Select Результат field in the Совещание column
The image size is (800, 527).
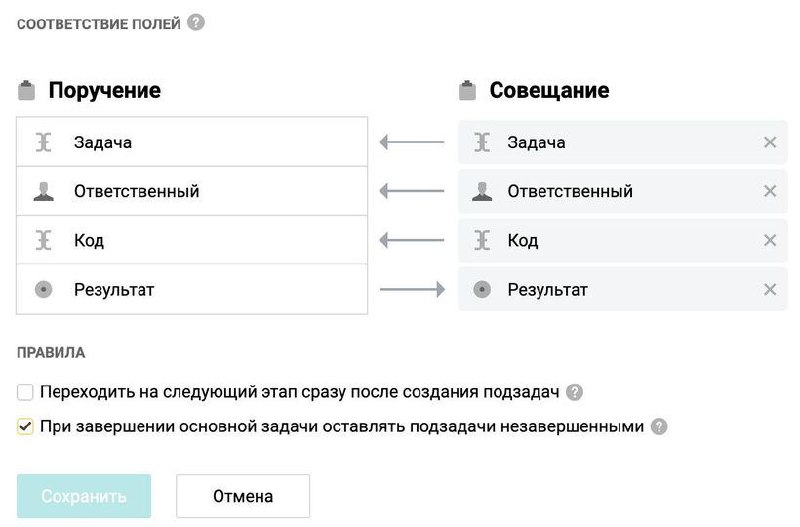click(x=610, y=290)
